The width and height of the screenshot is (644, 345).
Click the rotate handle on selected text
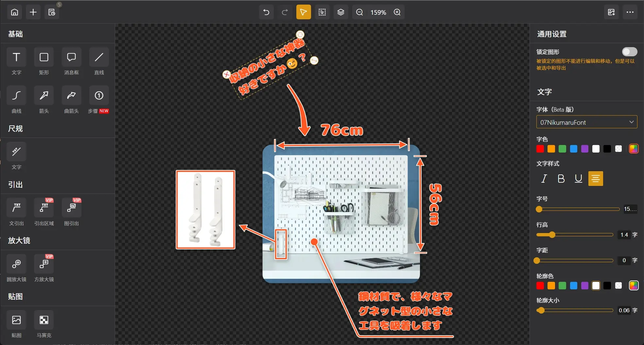coord(300,34)
